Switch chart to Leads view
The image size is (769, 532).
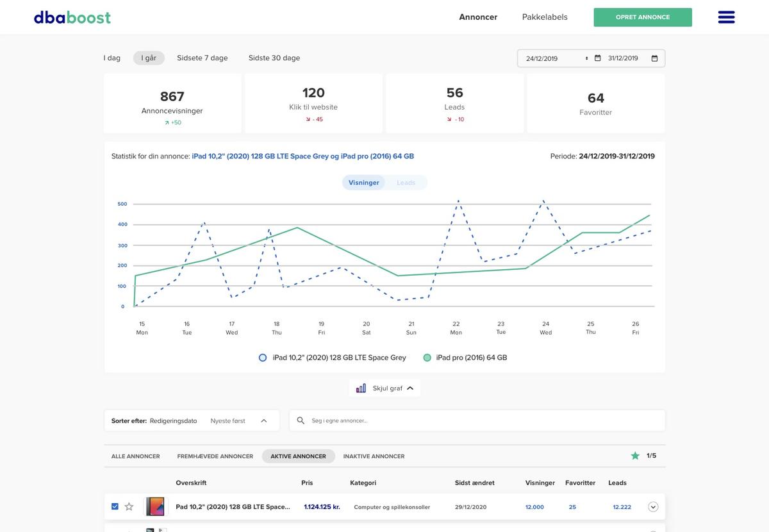(x=406, y=183)
